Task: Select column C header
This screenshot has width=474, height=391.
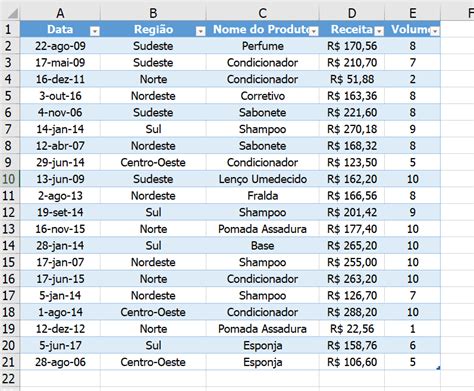Action: tap(263, 13)
